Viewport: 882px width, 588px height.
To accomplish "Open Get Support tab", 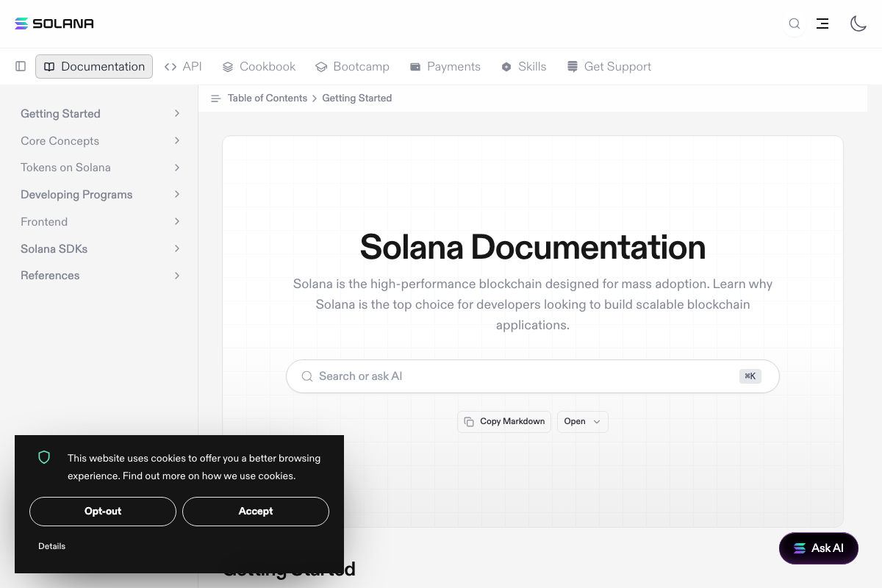I will [x=609, y=66].
